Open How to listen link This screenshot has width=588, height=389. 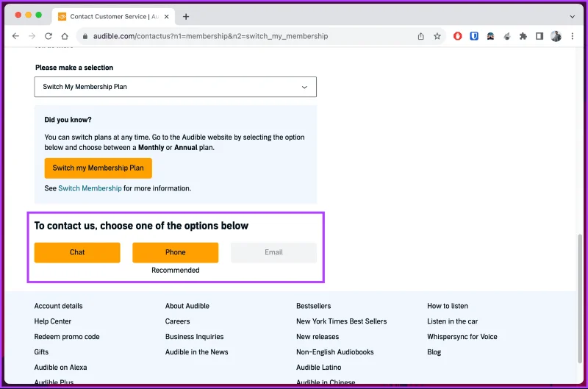tap(448, 306)
